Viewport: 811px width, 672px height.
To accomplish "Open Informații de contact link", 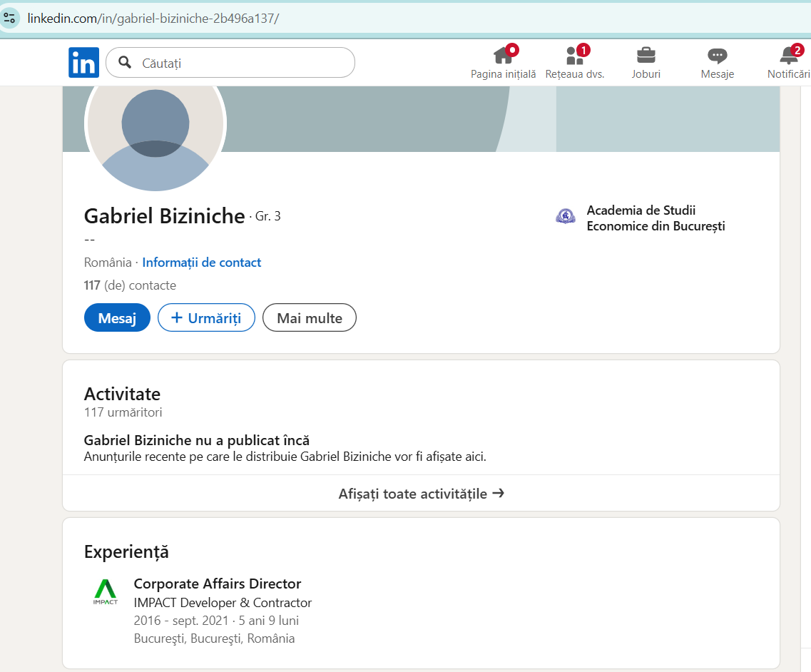I will pyautogui.click(x=201, y=263).
